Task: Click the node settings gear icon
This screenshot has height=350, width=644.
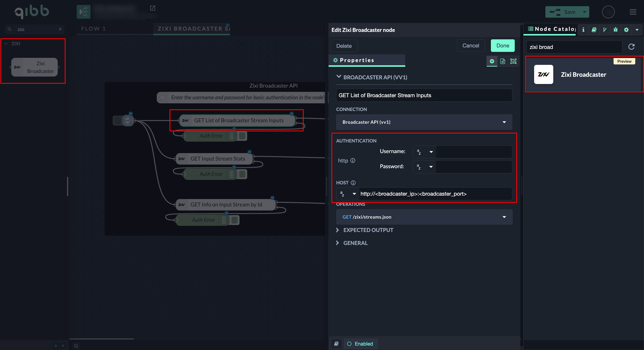Action: pos(492,61)
